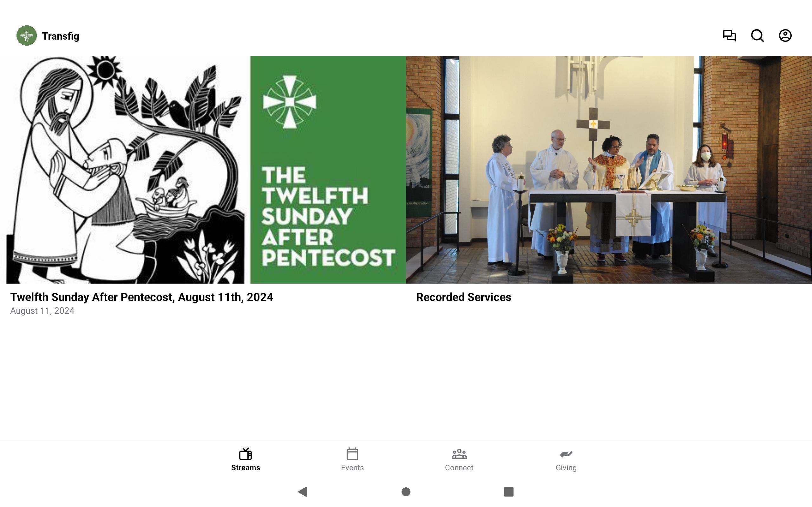The image size is (812, 507).
Task: Tap the Android home circle button
Action: 406,492
